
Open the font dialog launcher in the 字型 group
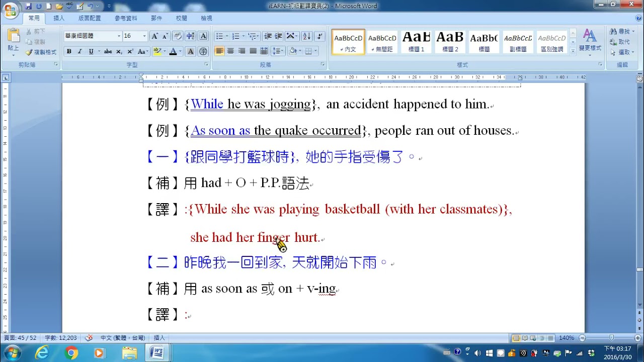206,65
